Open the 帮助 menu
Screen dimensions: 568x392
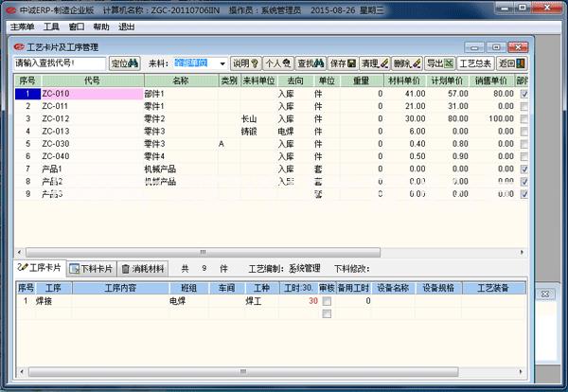tap(101, 27)
